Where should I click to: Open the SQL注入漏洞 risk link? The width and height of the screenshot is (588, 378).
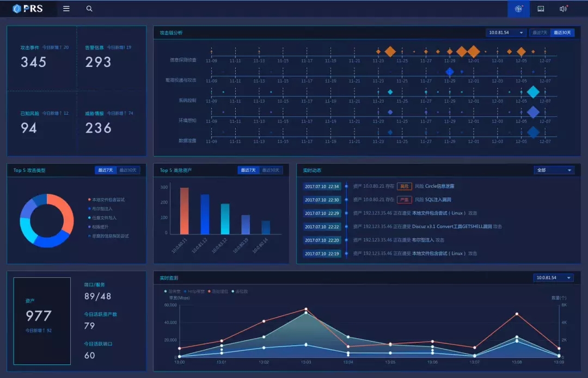(438, 200)
